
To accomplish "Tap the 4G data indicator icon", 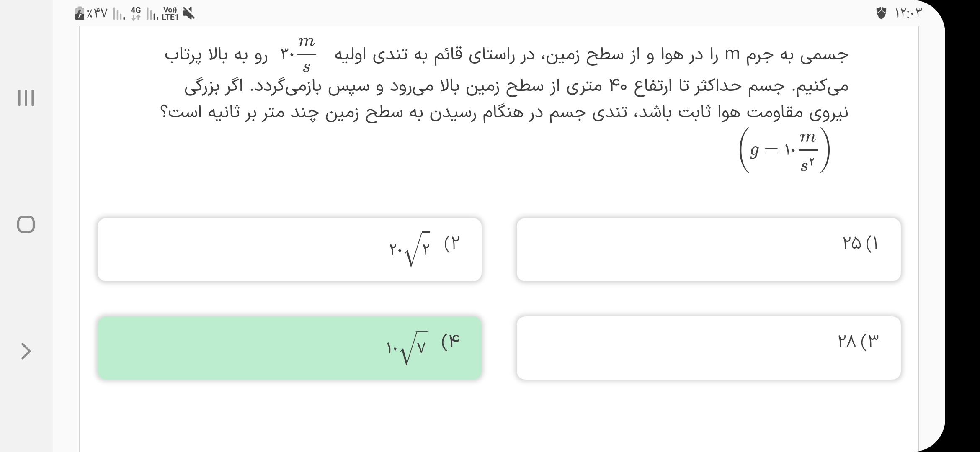I will coord(136,13).
